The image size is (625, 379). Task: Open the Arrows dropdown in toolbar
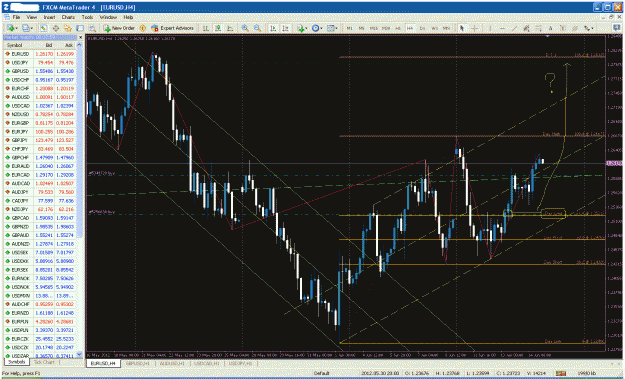[x=589, y=28]
